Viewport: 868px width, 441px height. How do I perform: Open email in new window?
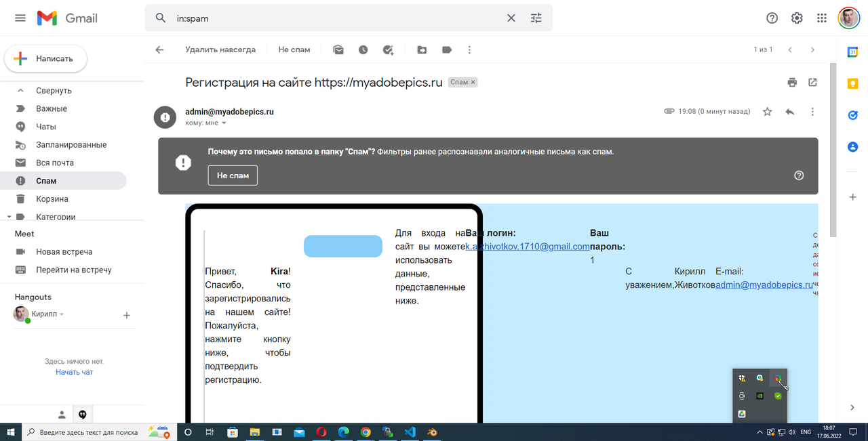click(812, 83)
